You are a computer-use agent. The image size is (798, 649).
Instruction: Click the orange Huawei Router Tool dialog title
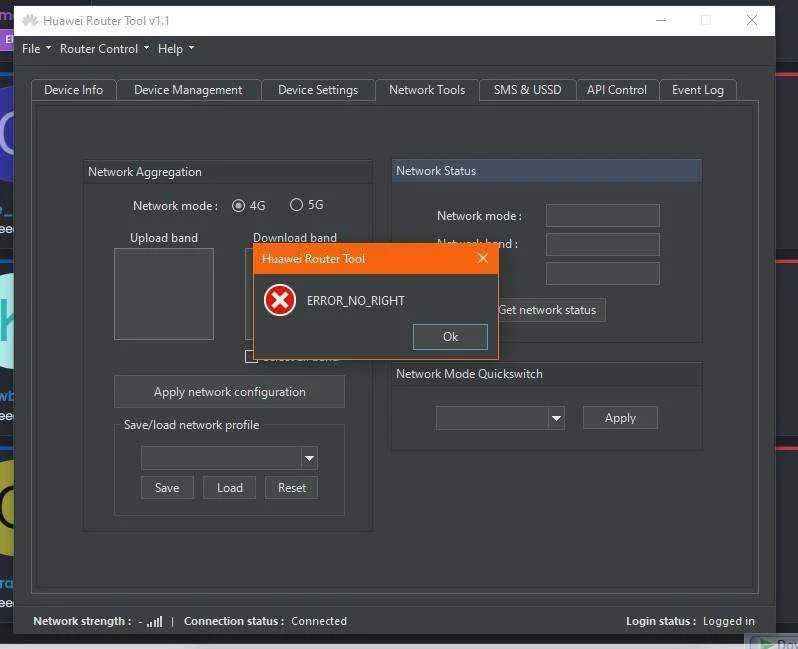click(x=314, y=259)
